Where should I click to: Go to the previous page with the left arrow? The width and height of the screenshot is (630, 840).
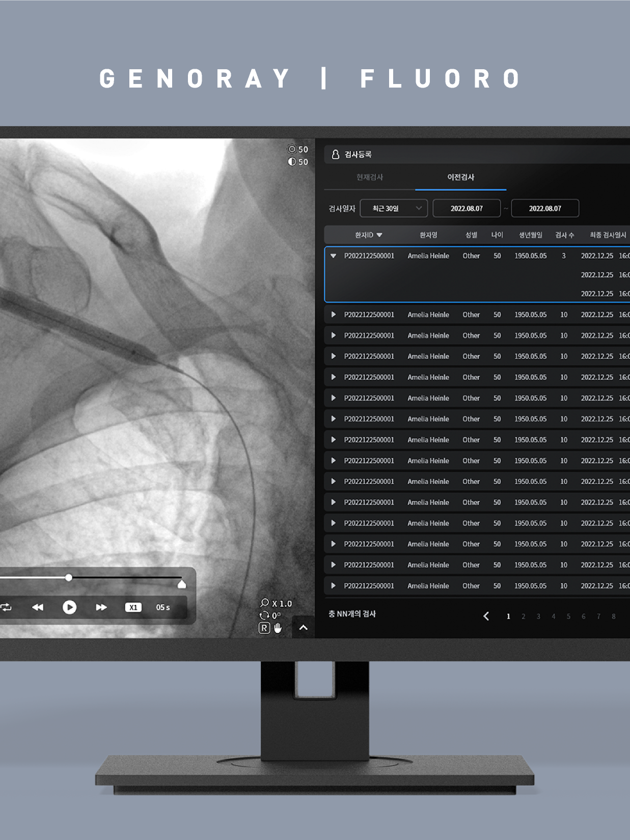[x=486, y=616]
